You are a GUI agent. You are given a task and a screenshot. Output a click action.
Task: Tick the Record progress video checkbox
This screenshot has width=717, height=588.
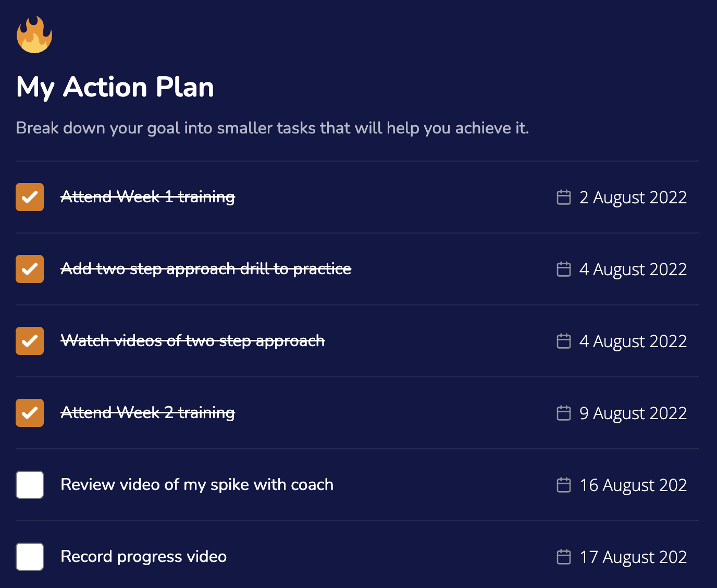tap(30, 557)
